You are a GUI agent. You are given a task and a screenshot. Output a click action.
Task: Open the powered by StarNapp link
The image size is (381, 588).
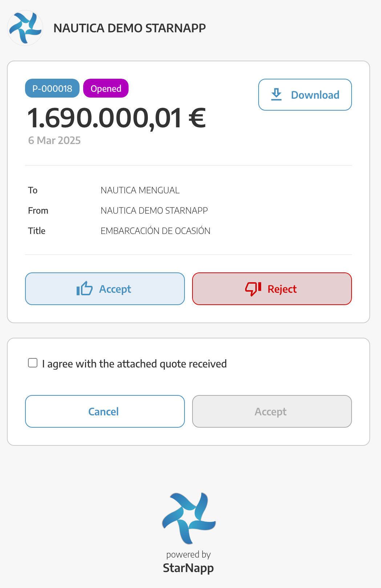(x=189, y=563)
